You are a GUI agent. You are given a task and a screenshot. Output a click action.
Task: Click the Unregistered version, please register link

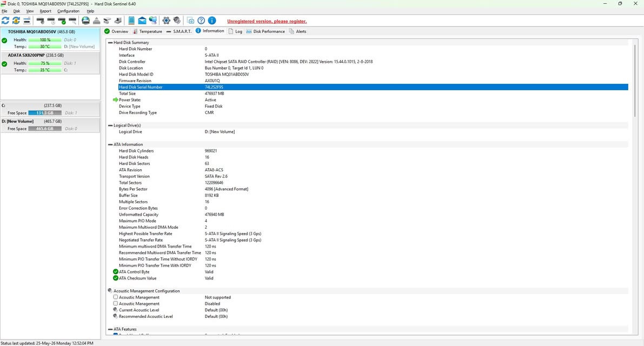(267, 21)
